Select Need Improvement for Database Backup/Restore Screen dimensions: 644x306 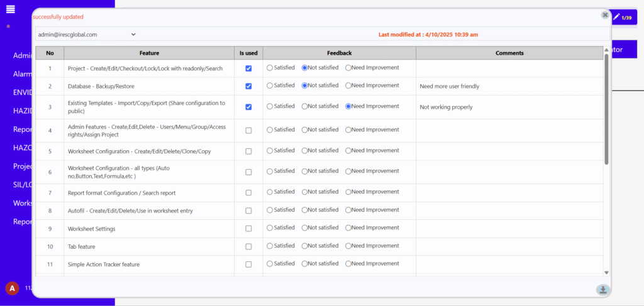point(348,85)
